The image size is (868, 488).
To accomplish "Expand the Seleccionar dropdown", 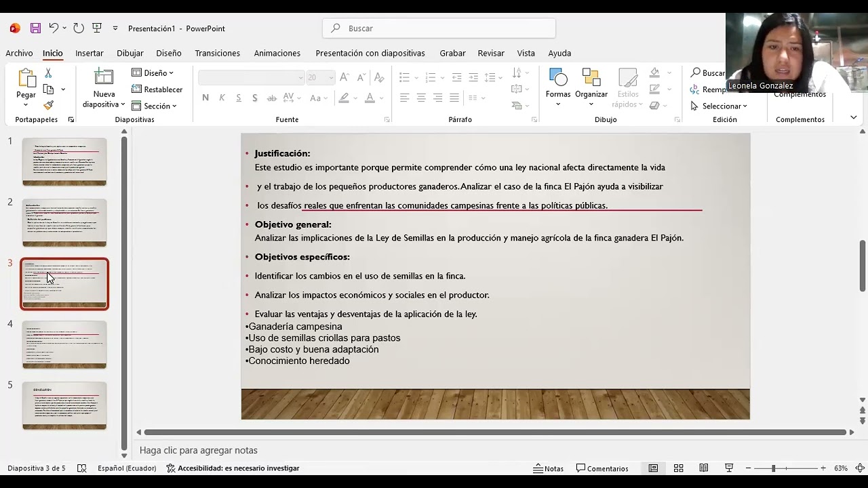I will 719,106.
